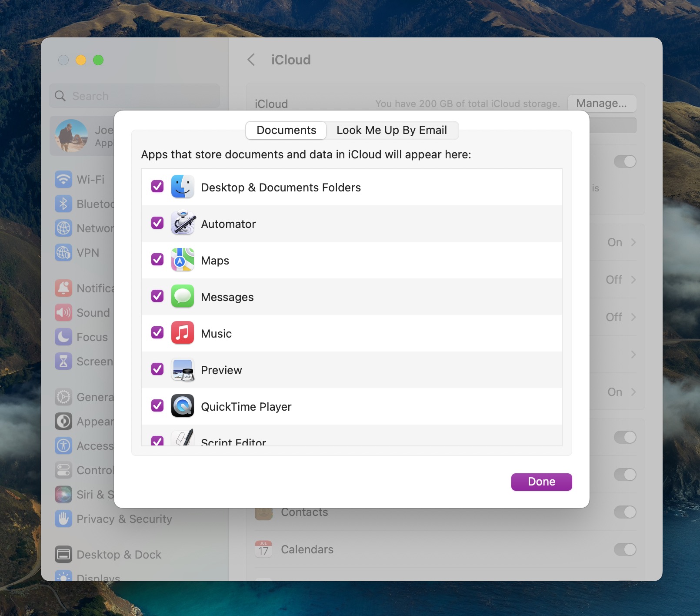Click the profile avatar photo
The image size is (700, 616).
pos(71,136)
